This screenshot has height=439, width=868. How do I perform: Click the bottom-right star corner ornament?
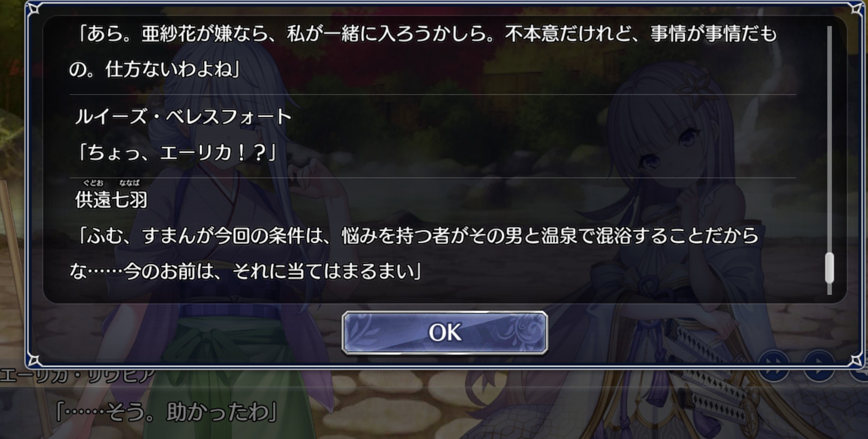(x=857, y=360)
